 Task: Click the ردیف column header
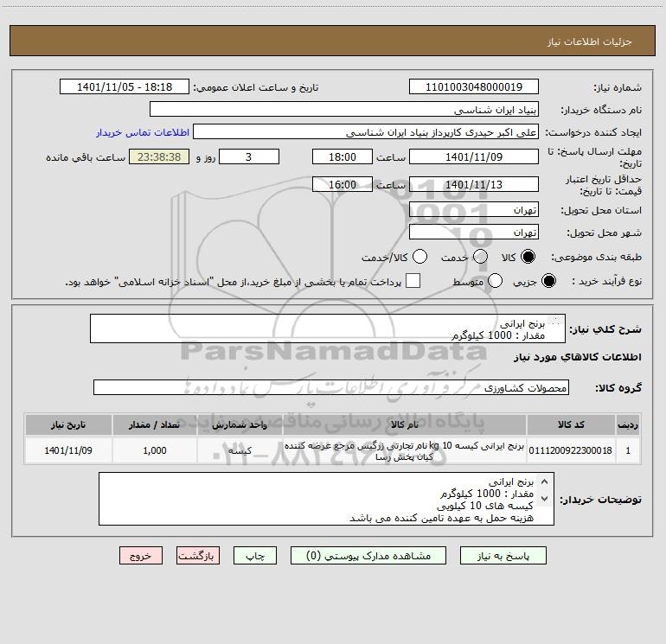click(x=628, y=424)
